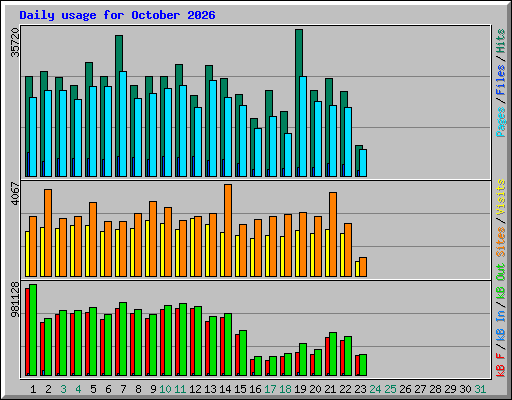Click day 12 on the date axis
The image size is (512, 400).
pos(195,389)
